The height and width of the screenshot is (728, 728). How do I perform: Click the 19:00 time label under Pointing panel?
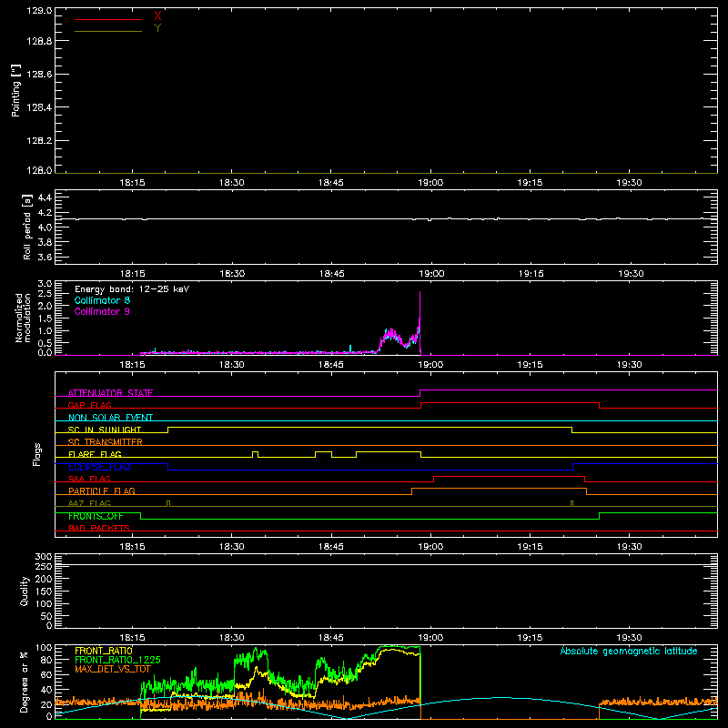pos(430,183)
